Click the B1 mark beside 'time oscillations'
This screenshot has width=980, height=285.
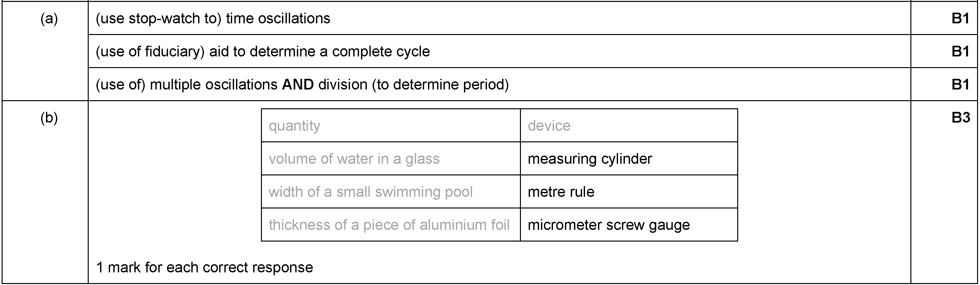[x=960, y=18]
